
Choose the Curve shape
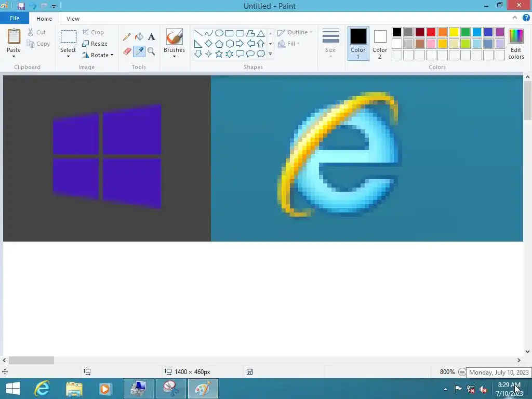209,33
